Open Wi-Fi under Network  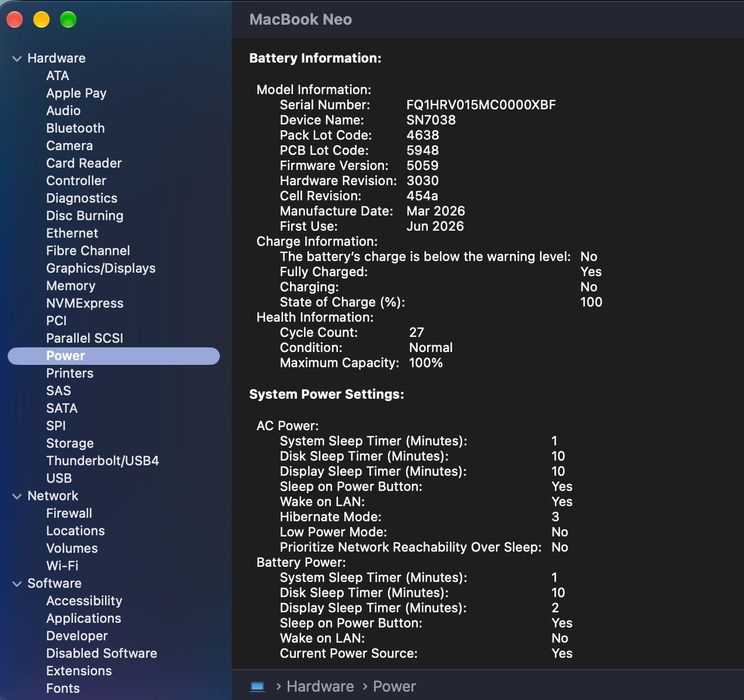[x=62, y=566]
